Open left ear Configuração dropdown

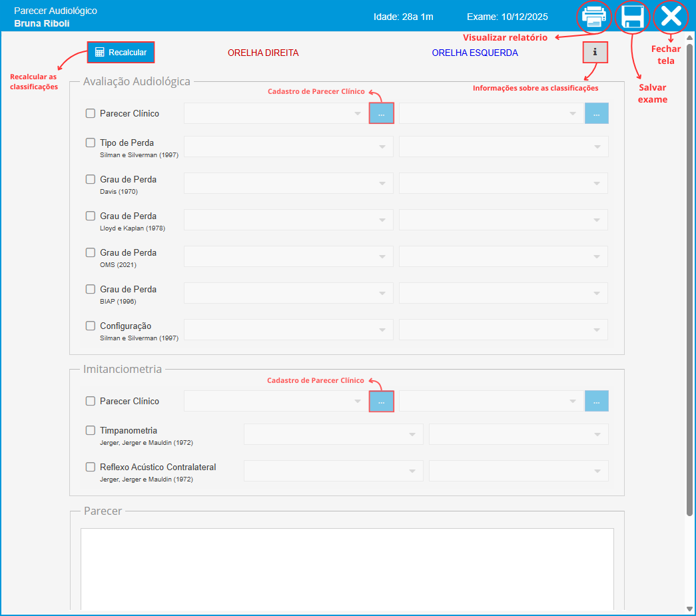pos(503,330)
